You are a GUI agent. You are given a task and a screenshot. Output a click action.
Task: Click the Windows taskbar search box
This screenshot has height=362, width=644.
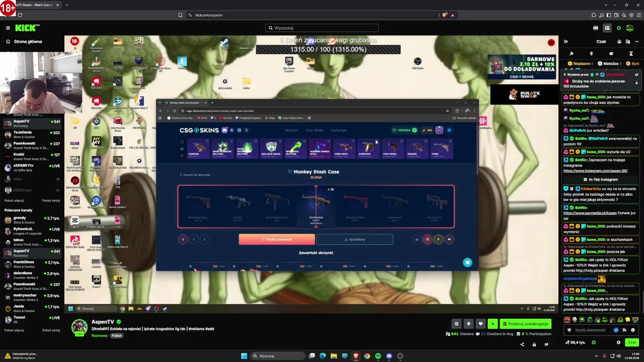tap(278, 356)
